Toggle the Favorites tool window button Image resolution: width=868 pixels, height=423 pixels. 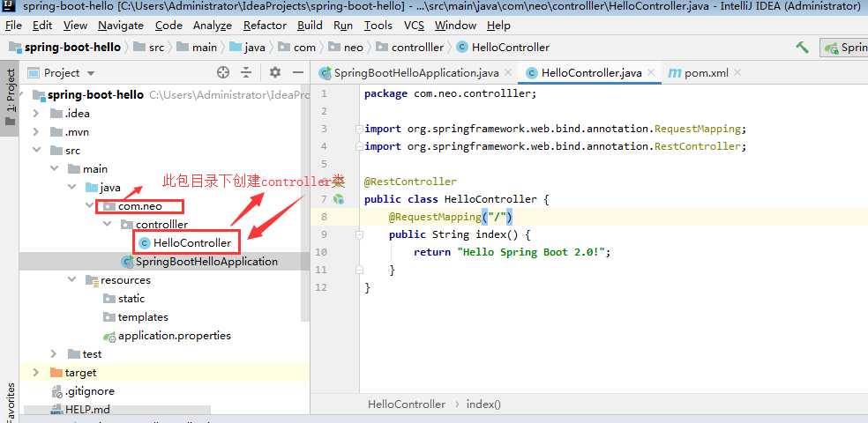point(10,403)
